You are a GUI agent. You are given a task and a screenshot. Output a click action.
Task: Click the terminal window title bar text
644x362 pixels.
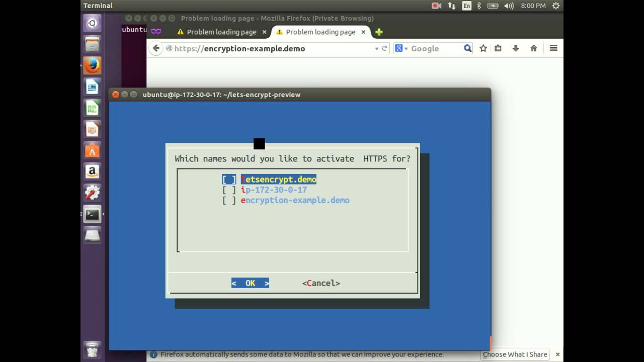(x=221, y=95)
